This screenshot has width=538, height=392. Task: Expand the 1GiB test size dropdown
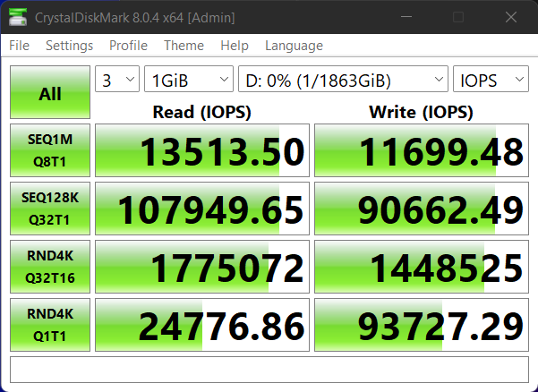click(x=188, y=81)
